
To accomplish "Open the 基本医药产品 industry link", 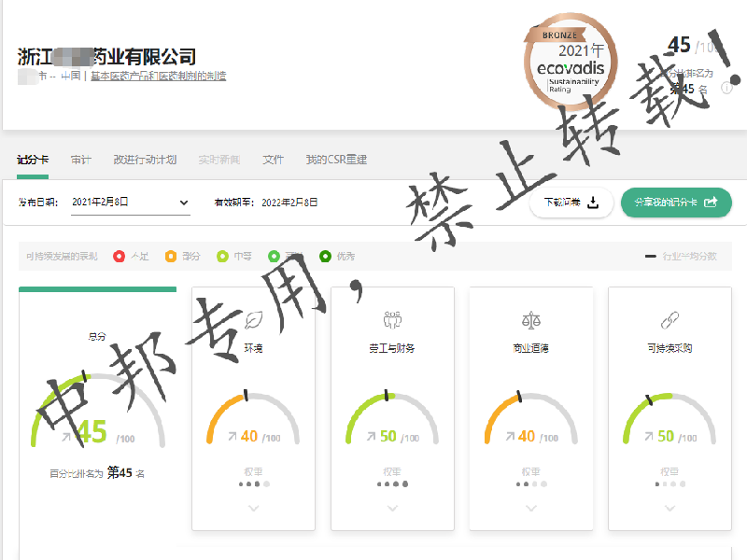I will [x=158, y=77].
